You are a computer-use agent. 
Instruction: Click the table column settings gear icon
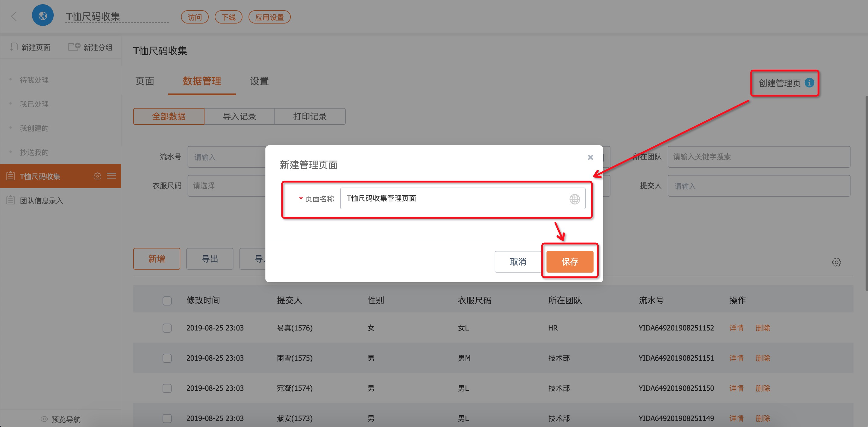(x=836, y=262)
